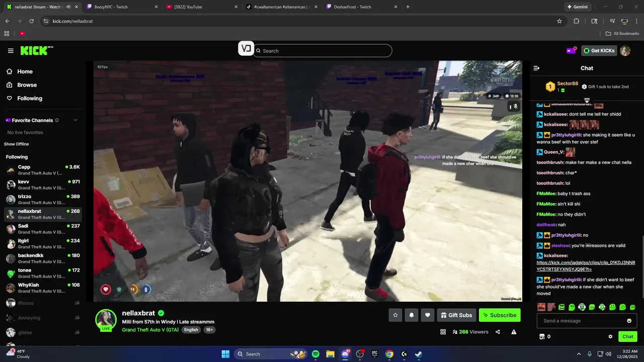Add the stream to favorites with the star button
This screenshot has width=644, height=362.
click(x=395, y=315)
